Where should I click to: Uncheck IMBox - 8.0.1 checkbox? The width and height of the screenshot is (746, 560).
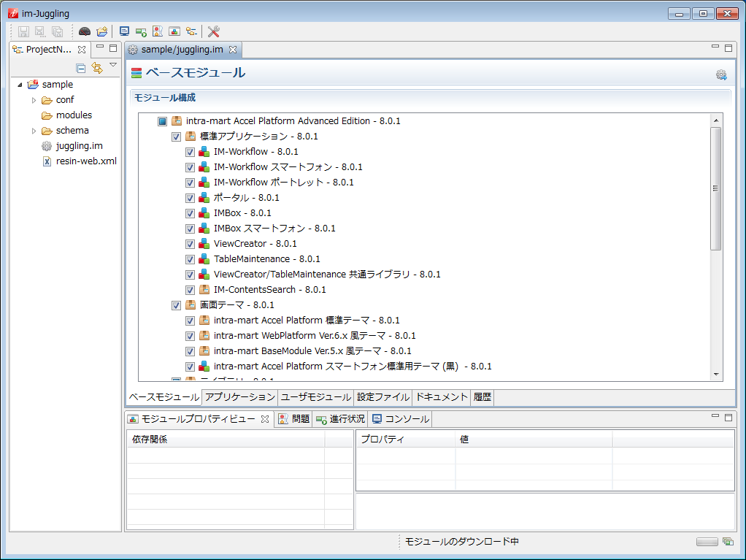tap(190, 214)
